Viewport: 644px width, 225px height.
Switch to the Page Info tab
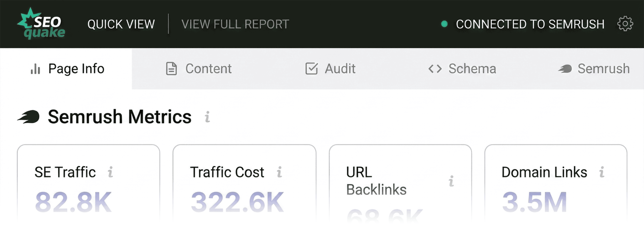(x=66, y=69)
